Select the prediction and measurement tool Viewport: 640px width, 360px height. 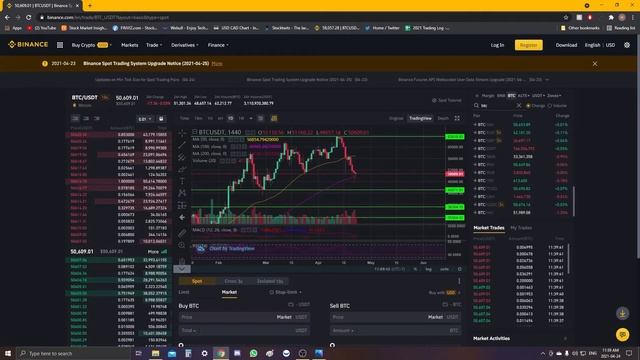tap(182, 205)
